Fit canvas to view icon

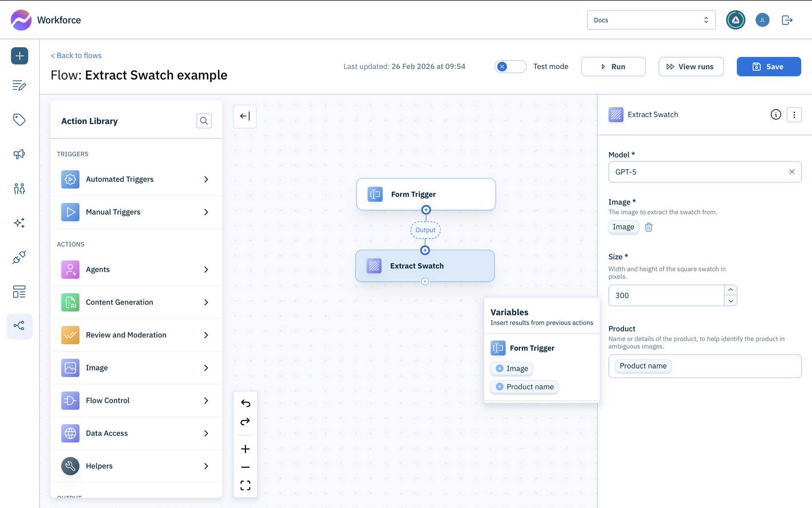click(245, 486)
